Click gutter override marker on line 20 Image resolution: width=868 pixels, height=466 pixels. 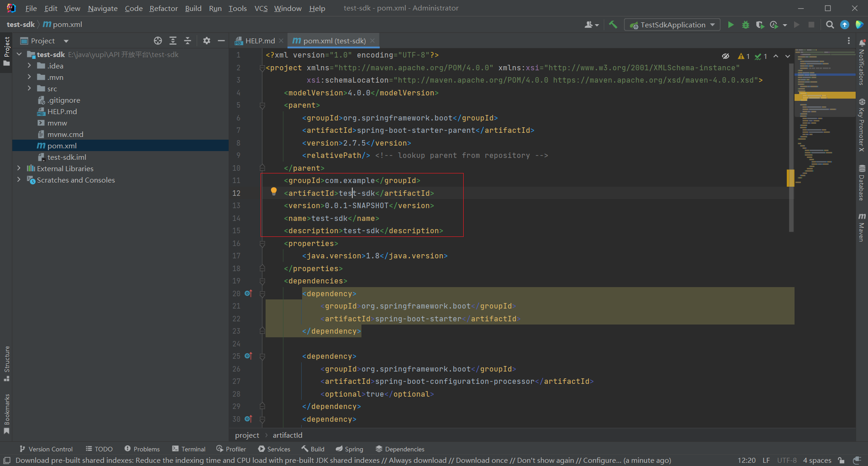coord(248,293)
